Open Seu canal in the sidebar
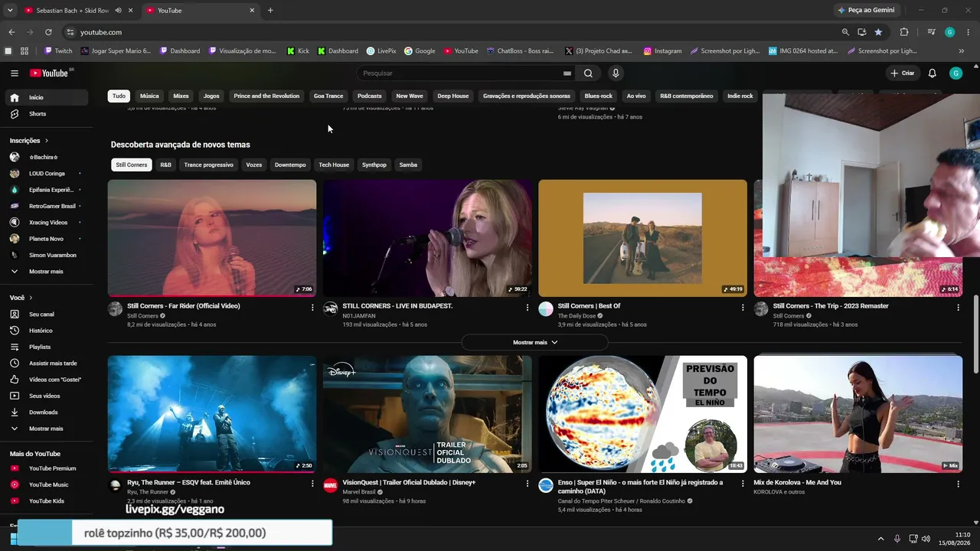The height and width of the screenshot is (551, 980). pos(44,315)
